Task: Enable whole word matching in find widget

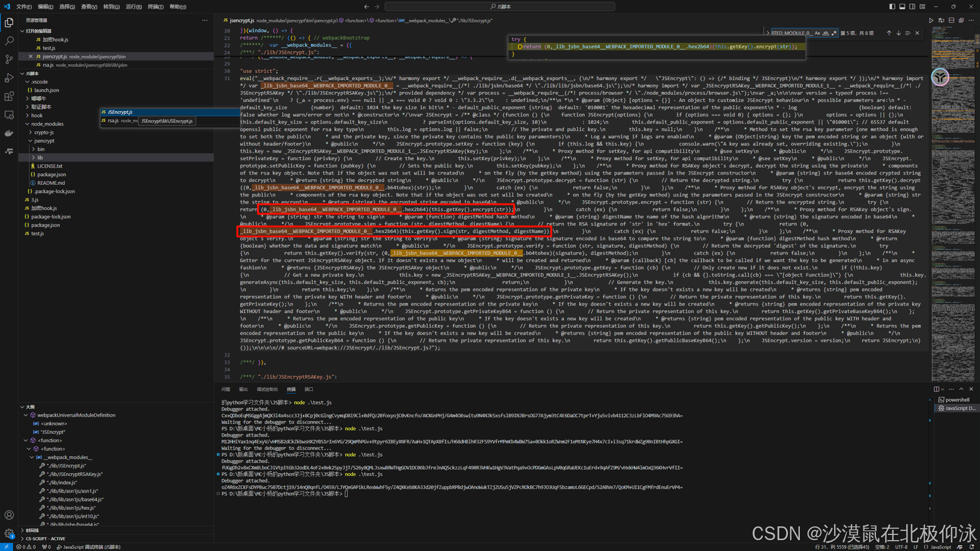Action: point(826,33)
